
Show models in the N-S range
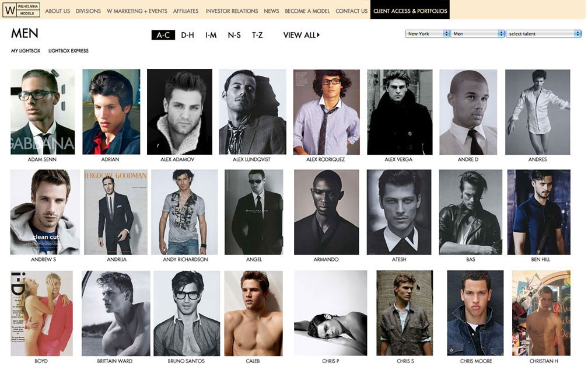coord(234,35)
